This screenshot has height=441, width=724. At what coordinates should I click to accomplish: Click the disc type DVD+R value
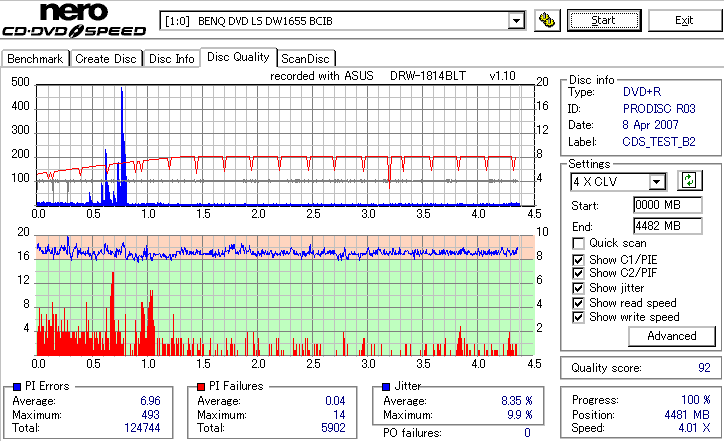642,92
